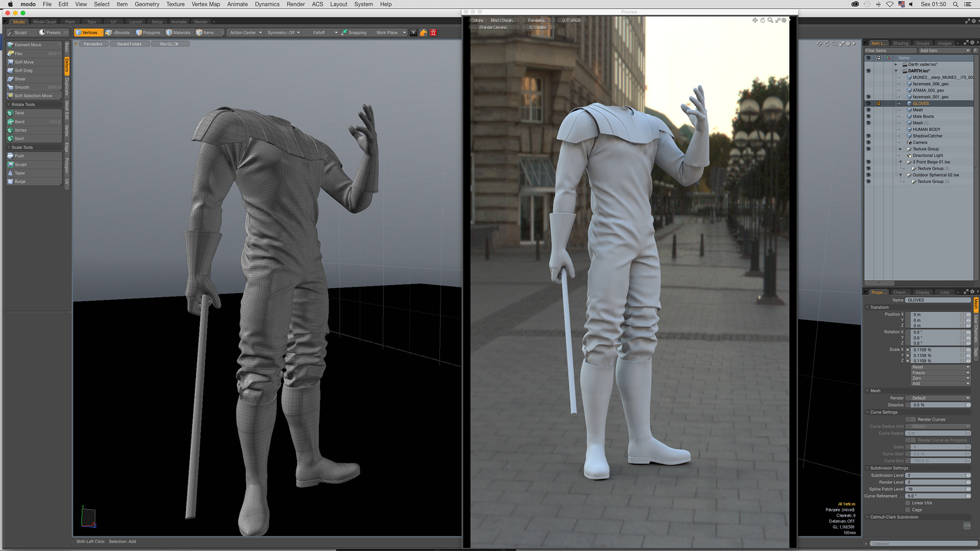Open the Freeze transform dropdown
Viewport: 980px width, 551px height.
(941, 373)
